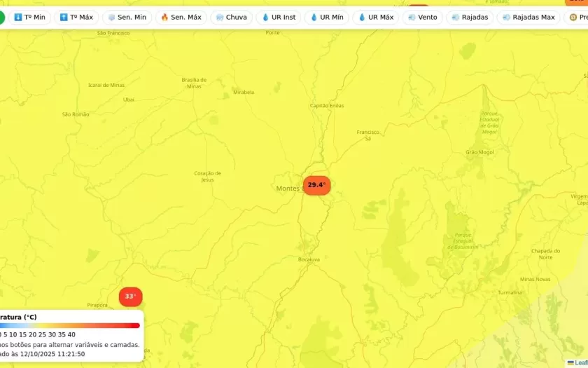Click the Minas Novas town label
This screenshot has width=588, height=368.
pyautogui.click(x=535, y=279)
